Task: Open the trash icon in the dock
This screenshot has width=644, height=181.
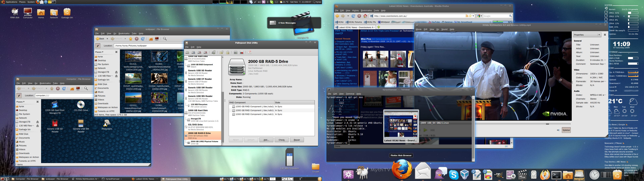Action: click(x=617, y=174)
